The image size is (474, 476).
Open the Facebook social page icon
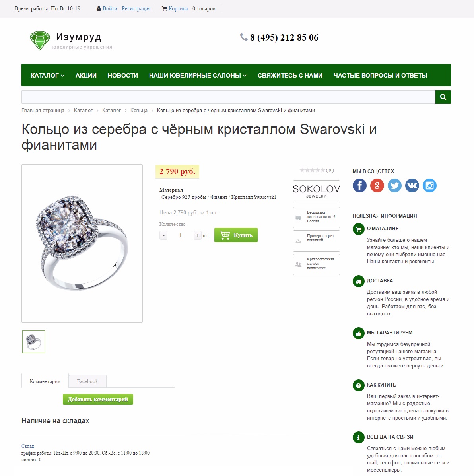click(359, 185)
